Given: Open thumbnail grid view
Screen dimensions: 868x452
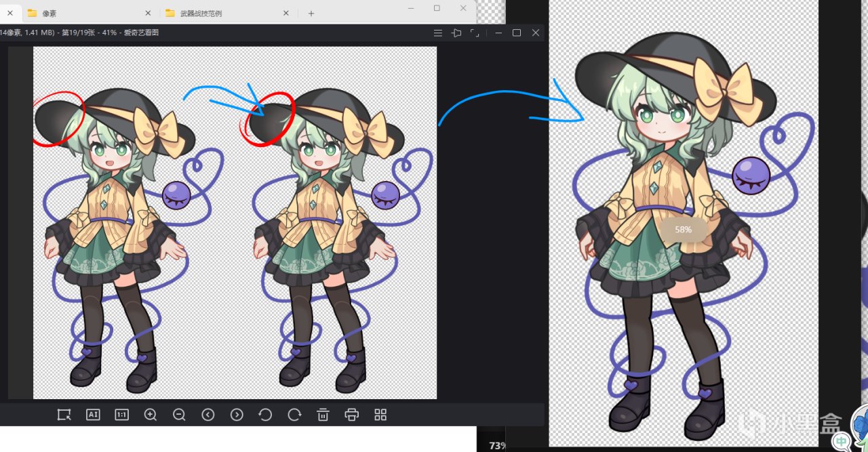Looking at the screenshot, I should click(x=380, y=415).
